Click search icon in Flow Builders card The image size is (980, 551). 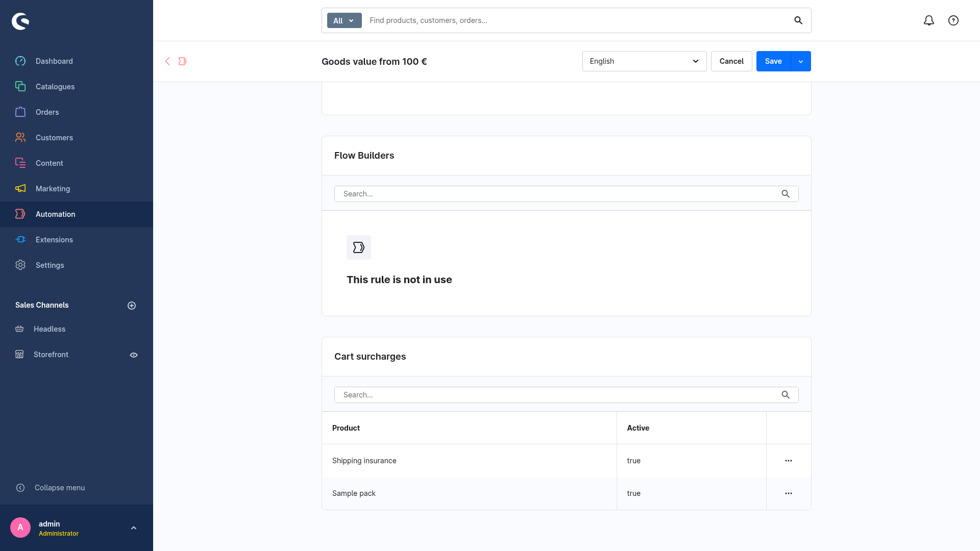786,194
